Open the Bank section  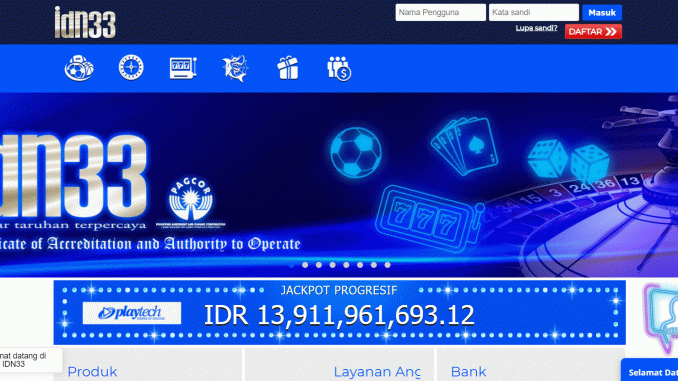point(468,371)
